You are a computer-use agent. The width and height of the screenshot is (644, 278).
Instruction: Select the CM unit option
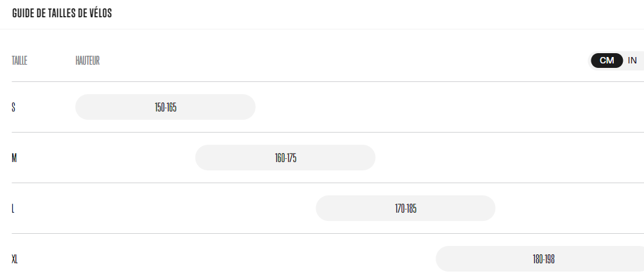tap(607, 61)
